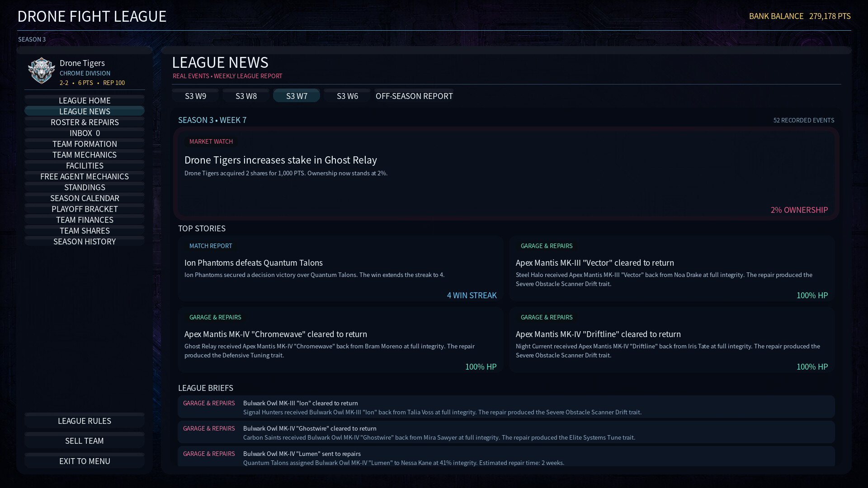The height and width of the screenshot is (488, 868).
Task: Click the Drone Fight League title
Action: pos(92,16)
